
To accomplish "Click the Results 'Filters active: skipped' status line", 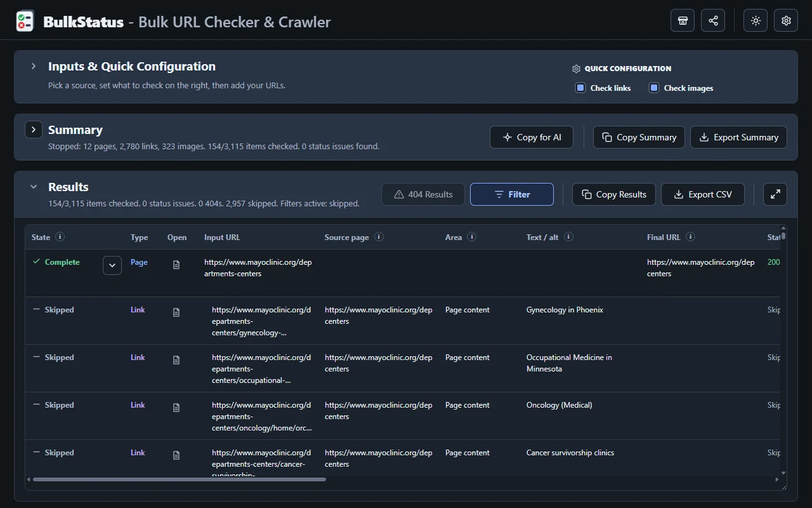I will [x=204, y=204].
